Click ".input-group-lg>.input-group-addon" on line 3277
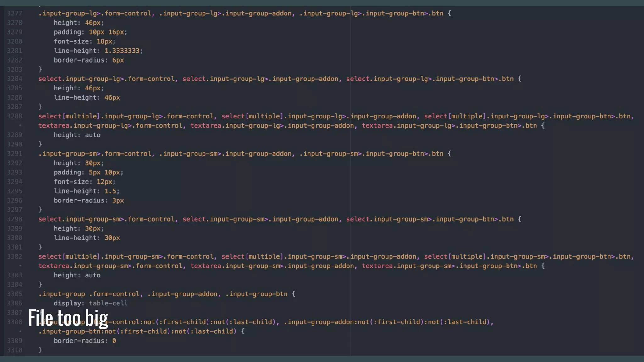The width and height of the screenshot is (644, 362). (225, 13)
